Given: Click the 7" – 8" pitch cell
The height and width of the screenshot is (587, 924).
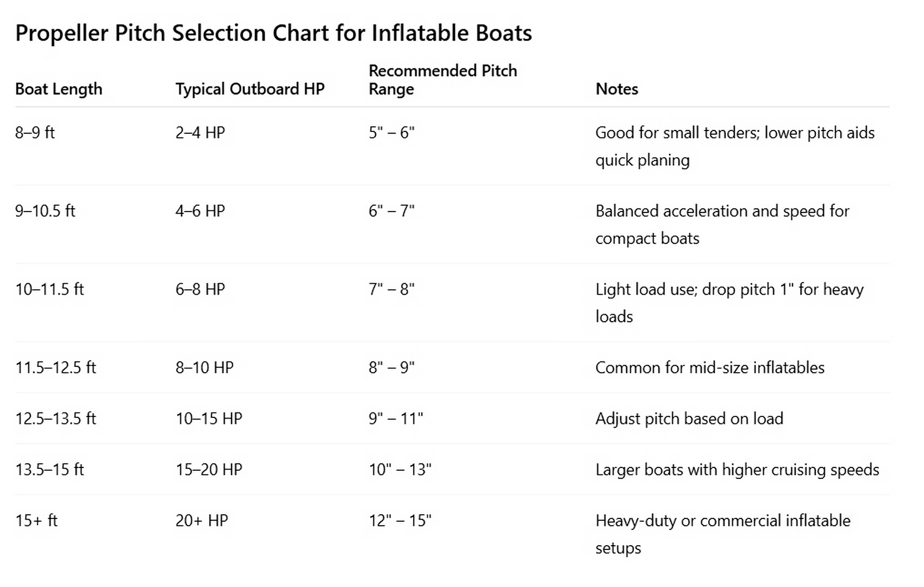Looking at the screenshot, I should pyautogui.click(x=391, y=289).
